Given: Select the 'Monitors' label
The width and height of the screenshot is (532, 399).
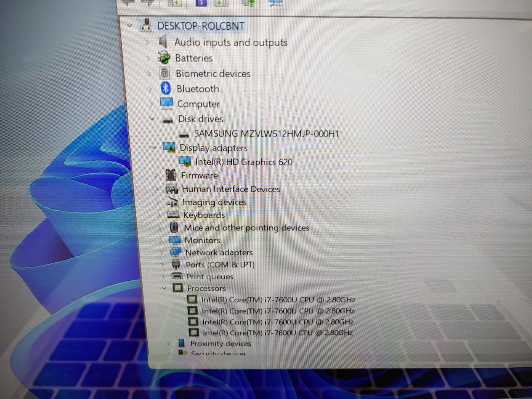Looking at the screenshot, I should (x=202, y=240).
